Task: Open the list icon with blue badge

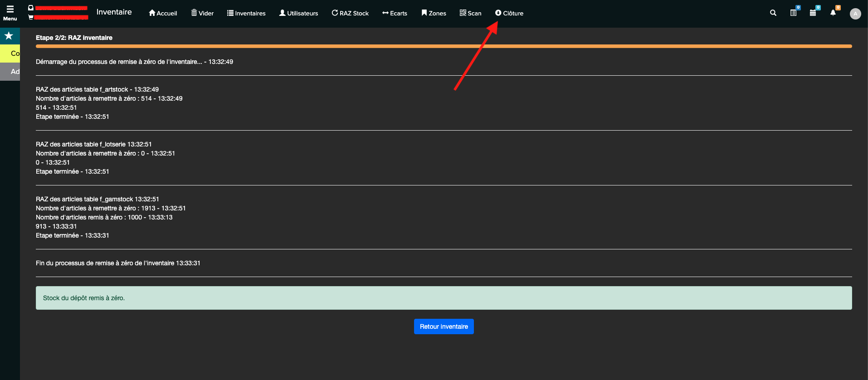Action: coord(793,13)
